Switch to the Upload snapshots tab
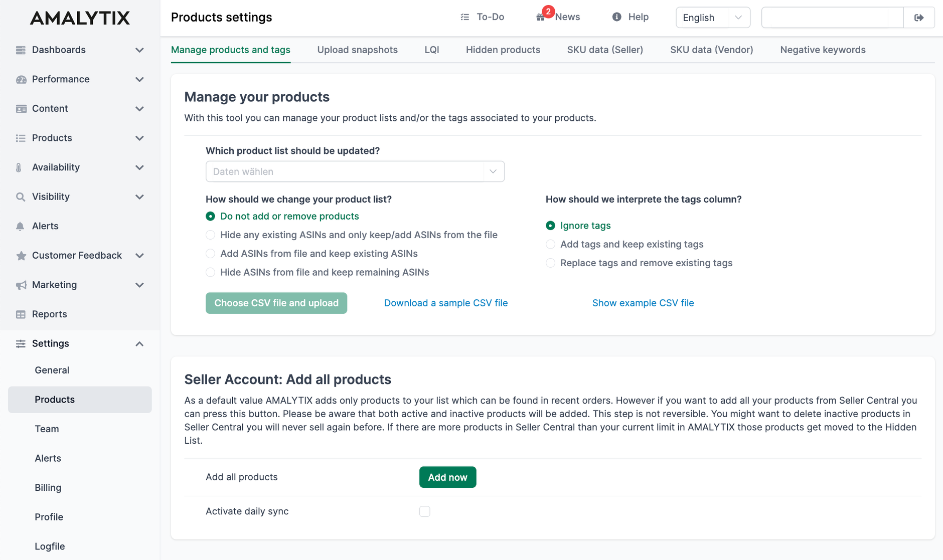This screenshot has width=943, height=560. point(357,50)
